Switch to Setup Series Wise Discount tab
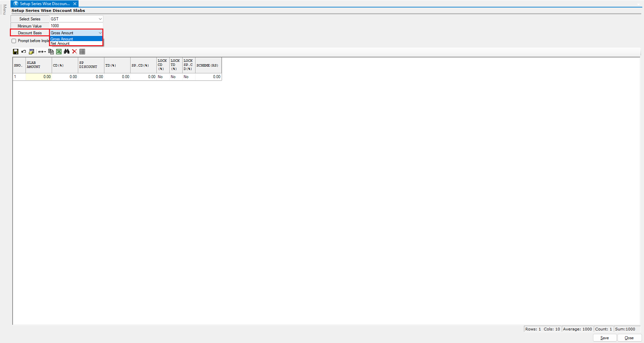This screenshot has height=343, width=644. pos(44,4)
